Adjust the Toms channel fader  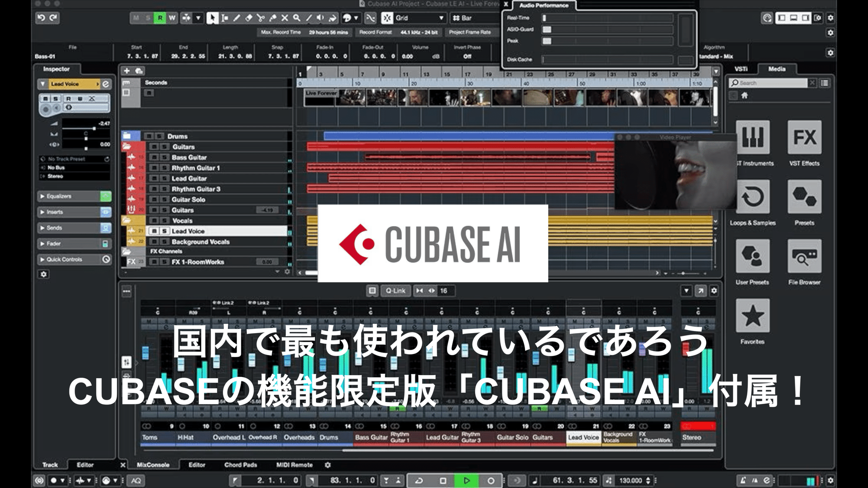coord(145,353)
